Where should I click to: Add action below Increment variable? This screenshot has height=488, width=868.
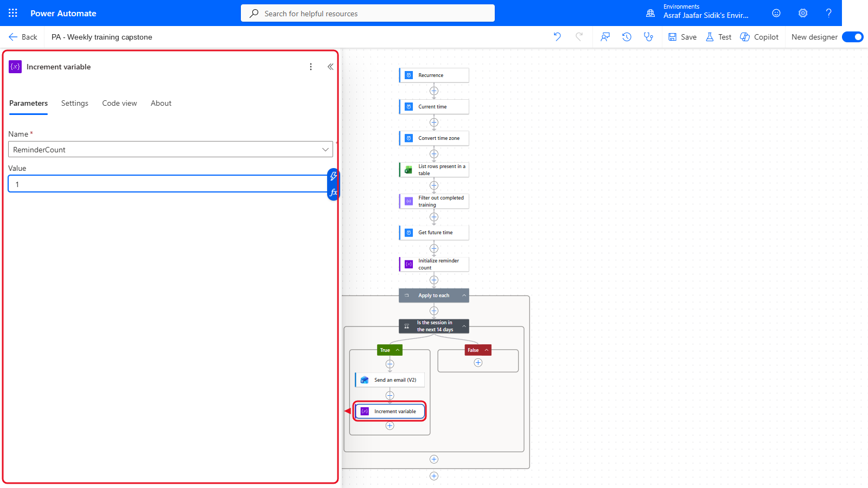click(x=390, y=426)
